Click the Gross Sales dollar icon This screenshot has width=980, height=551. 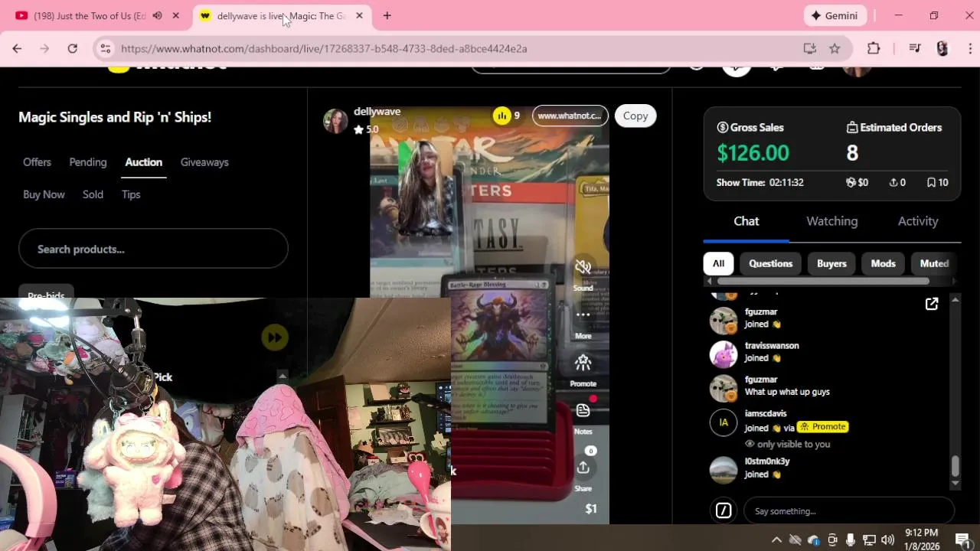(x=722, y=128)
